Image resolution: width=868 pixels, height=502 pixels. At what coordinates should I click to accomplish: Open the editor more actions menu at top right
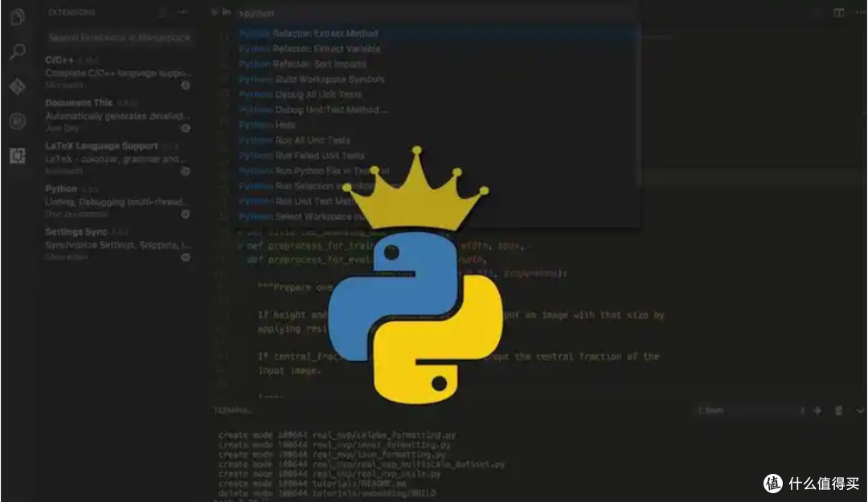pos(860,12)
